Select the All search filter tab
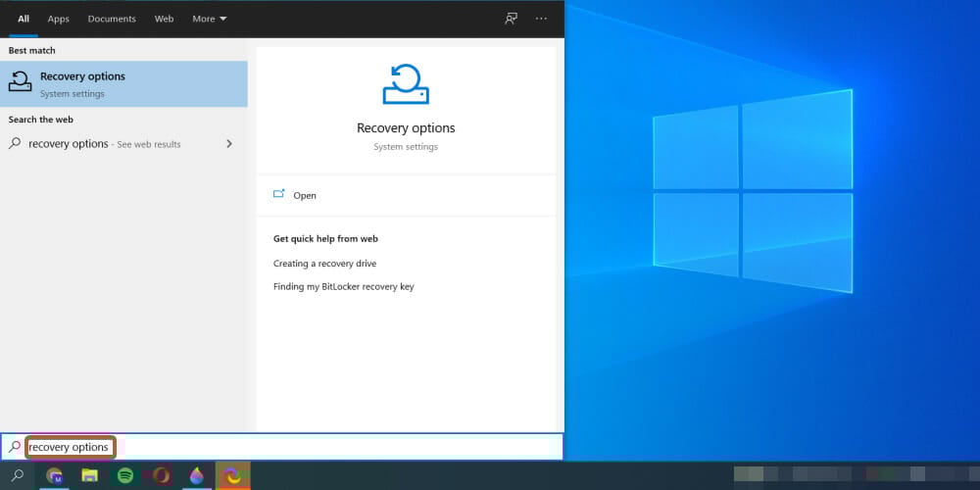 pos(24,19)
